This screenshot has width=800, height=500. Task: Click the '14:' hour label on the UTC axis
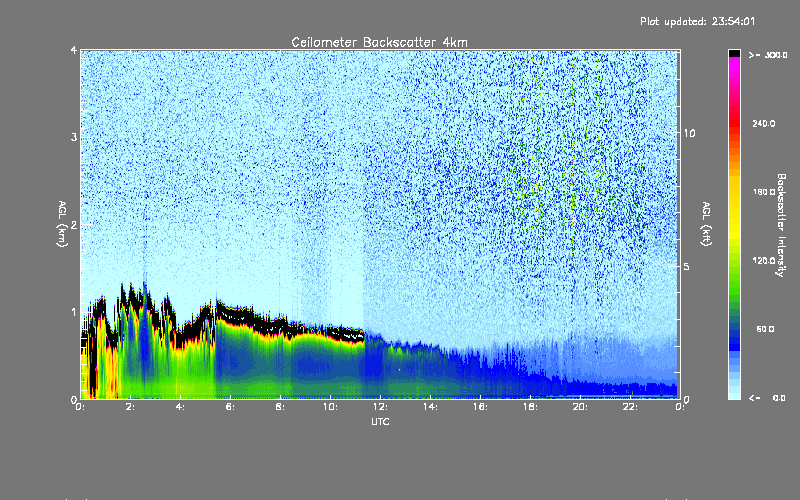[x=430, y=407]
